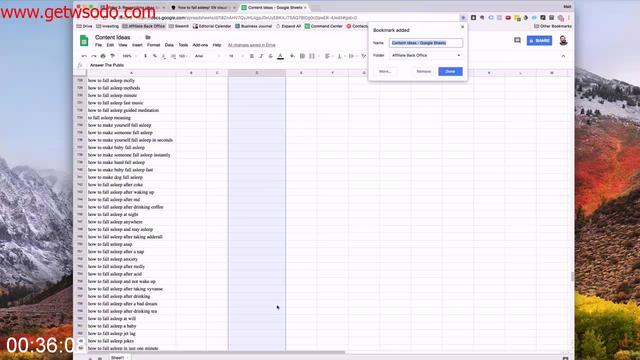This screenshot has height=360, width=640.
Task: Click cell 'how to fall asleep guided meditation'
Action: [131, 110]
